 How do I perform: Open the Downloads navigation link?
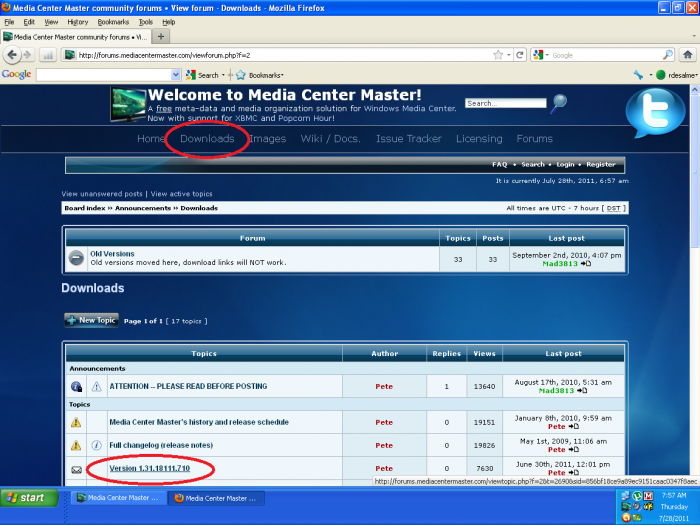tap(207, 139)
